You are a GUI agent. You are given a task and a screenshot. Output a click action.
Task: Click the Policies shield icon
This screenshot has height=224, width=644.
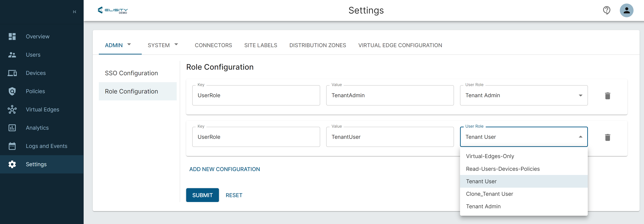[x=12, y=91]
